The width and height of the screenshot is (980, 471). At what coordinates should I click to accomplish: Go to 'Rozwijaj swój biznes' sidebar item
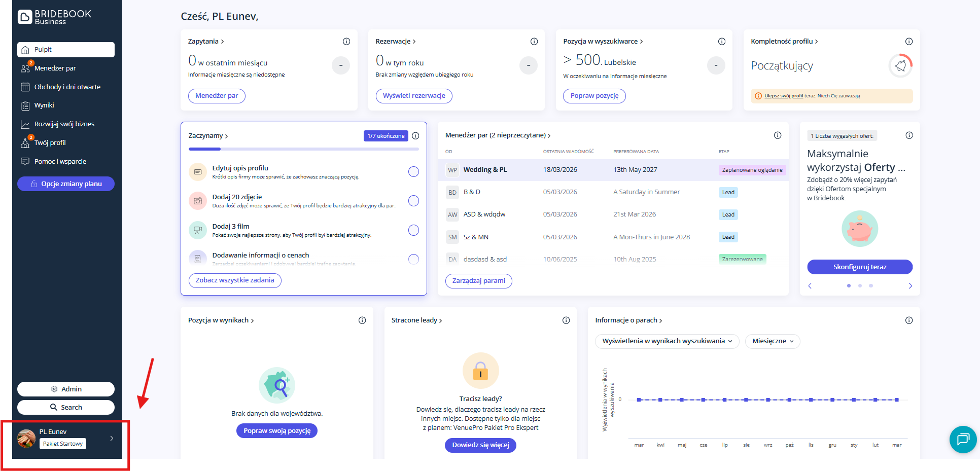pyautogui.click(x=64, y=124)
